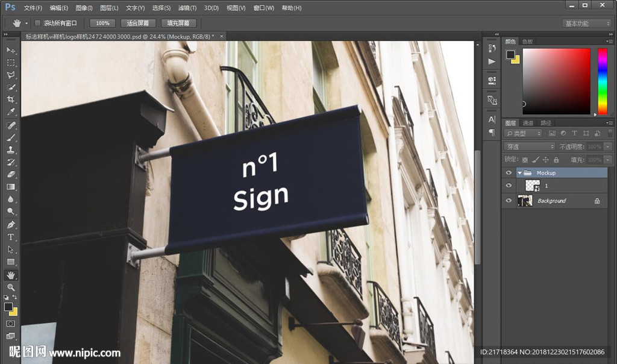The height and width of the screenshot is (364, 617).
Task: Pick a color in the color field
Action: coord(556,81)
